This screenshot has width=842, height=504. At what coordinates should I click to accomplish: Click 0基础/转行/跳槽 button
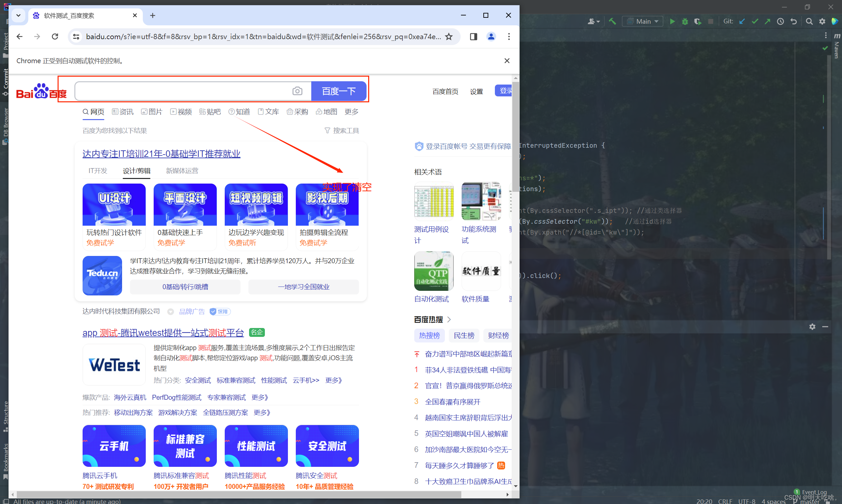click(x=185, y=287)
